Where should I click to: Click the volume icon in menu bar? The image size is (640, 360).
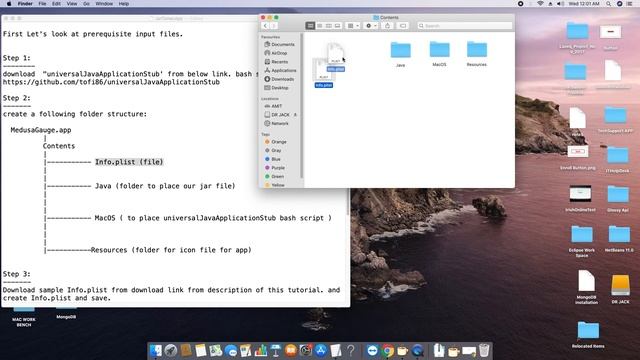point(560,4)
